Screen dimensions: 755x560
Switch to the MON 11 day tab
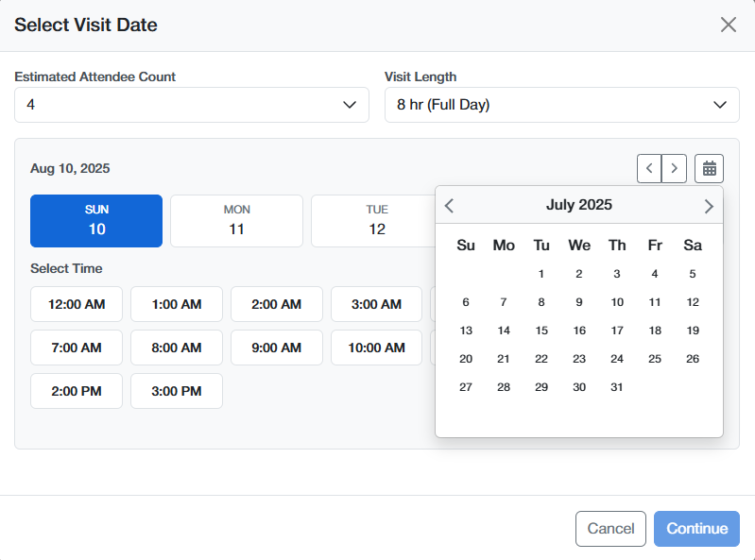click(236, 220)
